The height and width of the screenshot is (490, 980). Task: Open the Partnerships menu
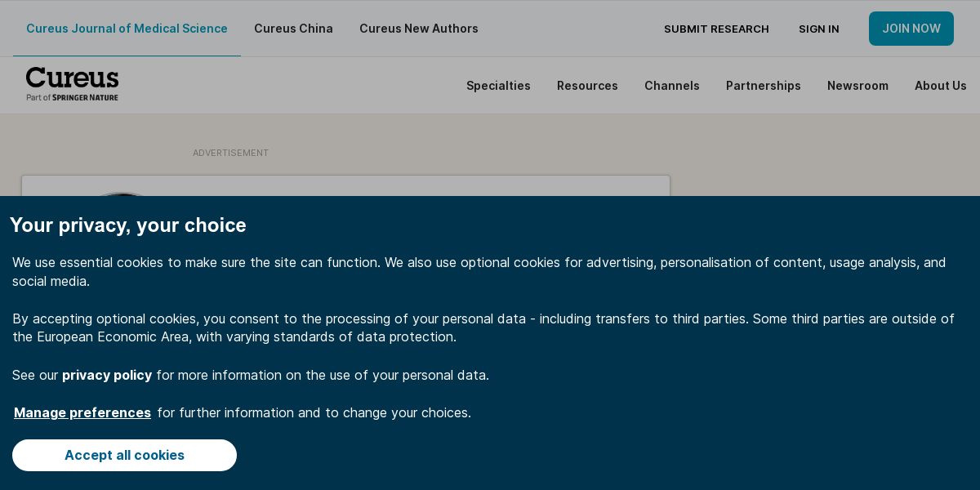pos(764,86)
